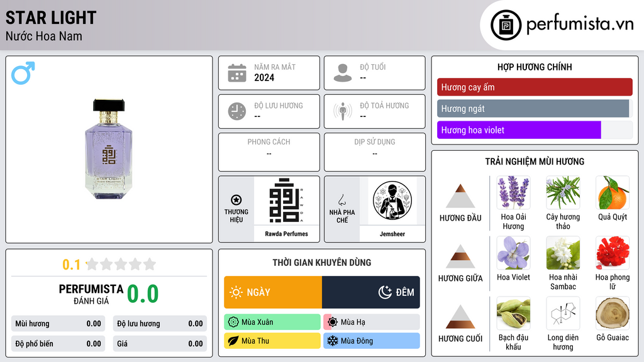Screen dimensions: 644x362
Task: Open the Bạch đậu khấu cardamom image
Action: (513, 314)
